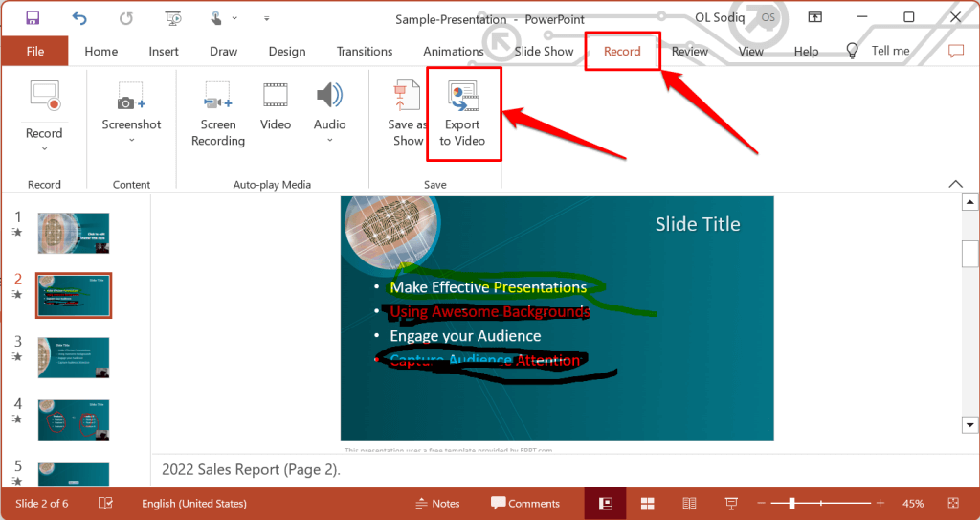Click the Slide Title text on slide
The height and width of the screenshot is (520, 980).
click(x=698, y=224)
